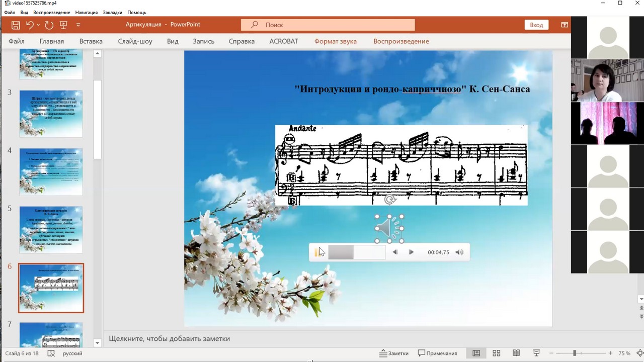Click the Undo arrow icon
The width and height of the screenshot is (644, 362).
pos(30,25)
